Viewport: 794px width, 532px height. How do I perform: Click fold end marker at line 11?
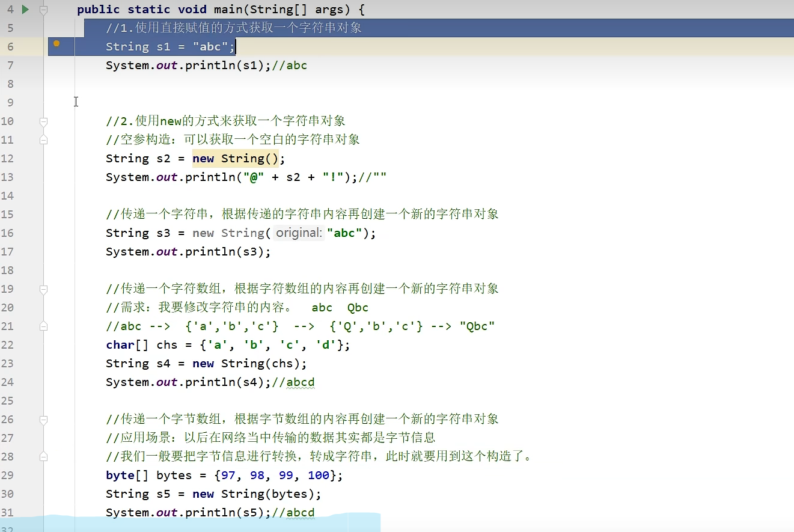tap(43, 140)
